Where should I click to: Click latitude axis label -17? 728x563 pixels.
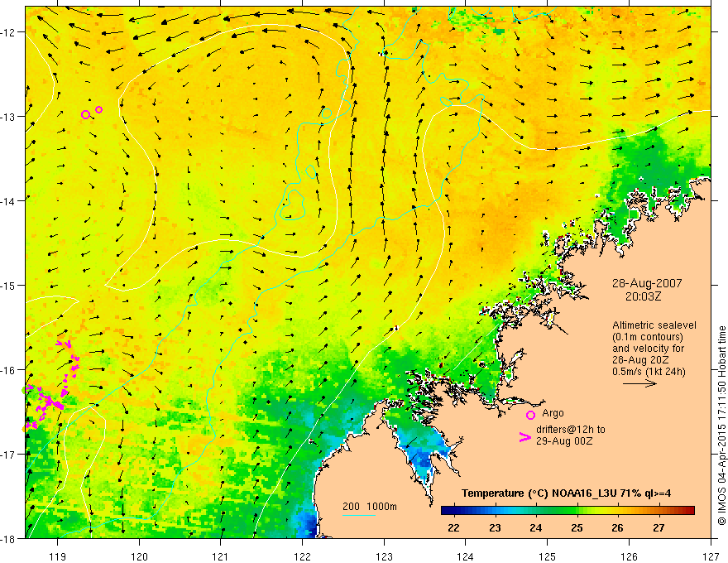[9, 454]
